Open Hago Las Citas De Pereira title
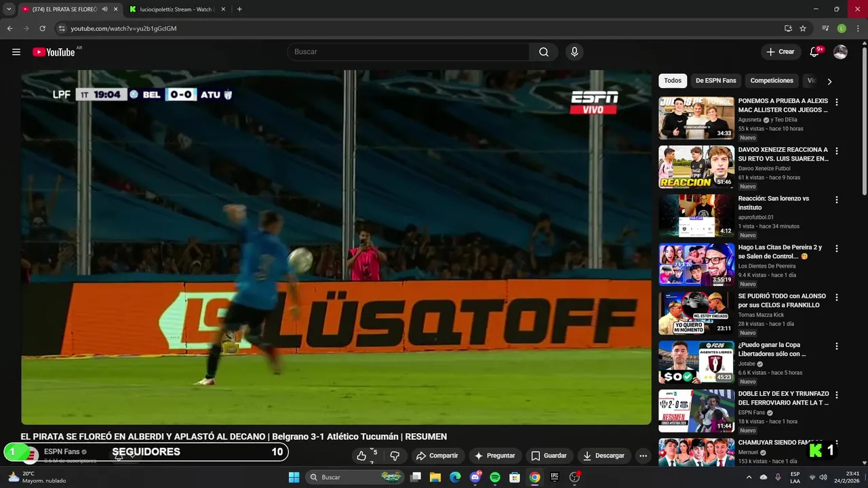This screenshot has width=868, height=488. 780,252
